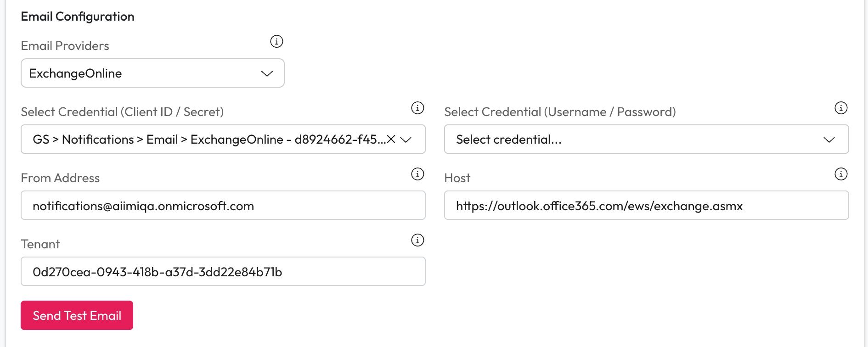Click the Tenant ID input field
868x347 pixels.
[223, 272]
